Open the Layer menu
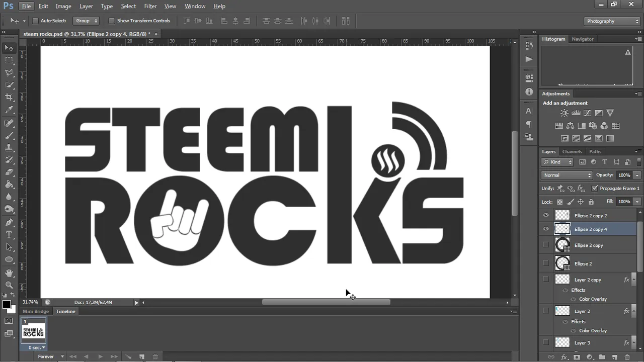644x362 pixels. (x=86, y=6)
